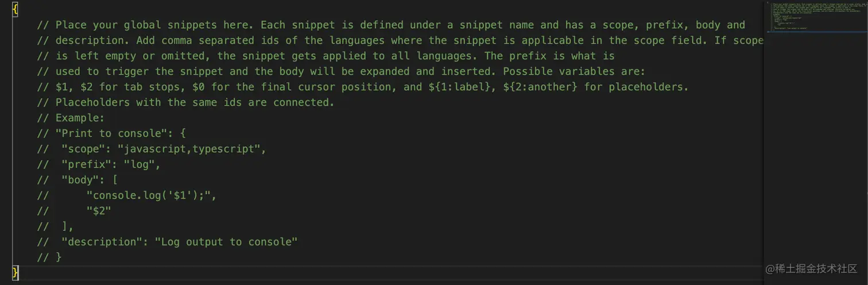Click the "Log output to console" description text
Screen dimensions: 868x285
[226, 242]
